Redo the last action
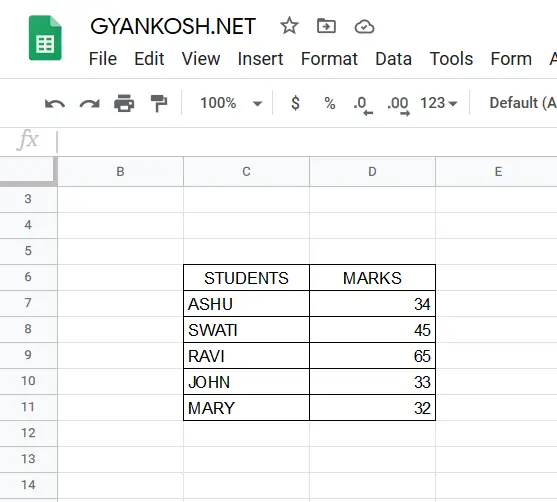Image resolution: width=557 pixels, height=502 pixels. [90, 103]
